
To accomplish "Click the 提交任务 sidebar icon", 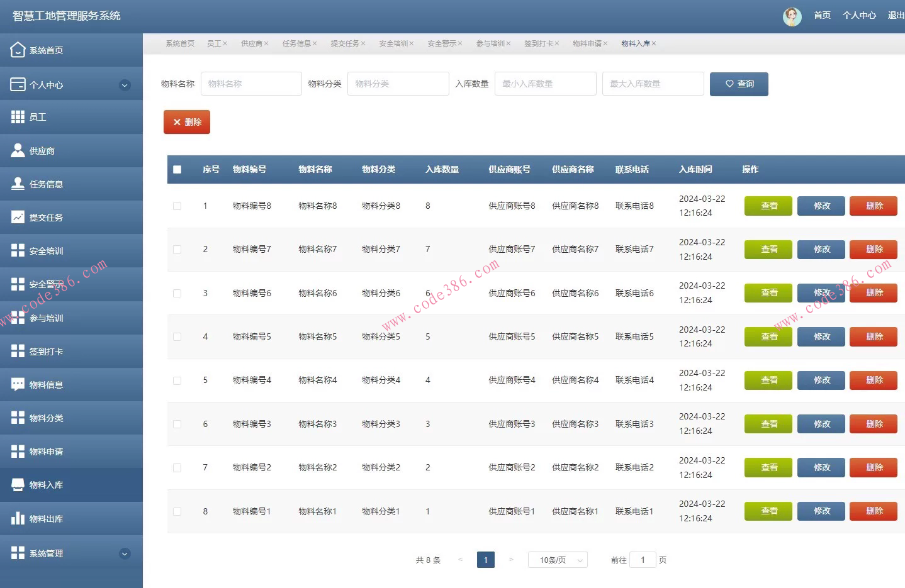I will point(45,217).
